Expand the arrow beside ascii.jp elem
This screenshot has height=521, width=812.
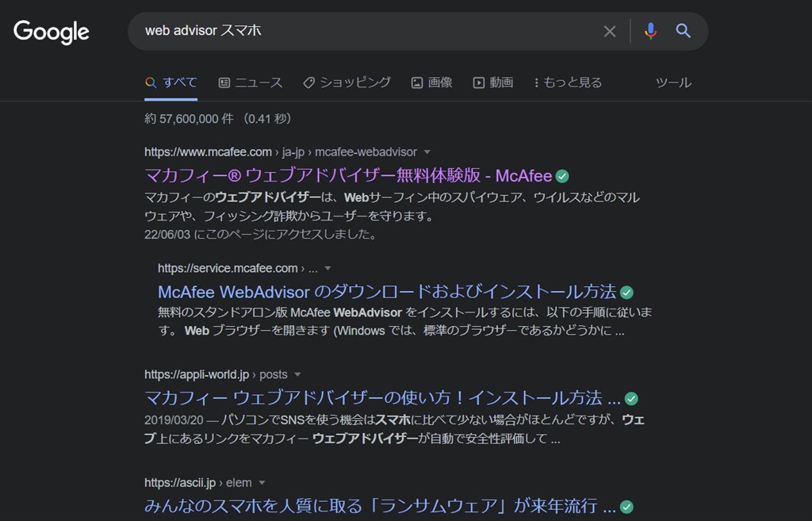click(x=262, y=483)
